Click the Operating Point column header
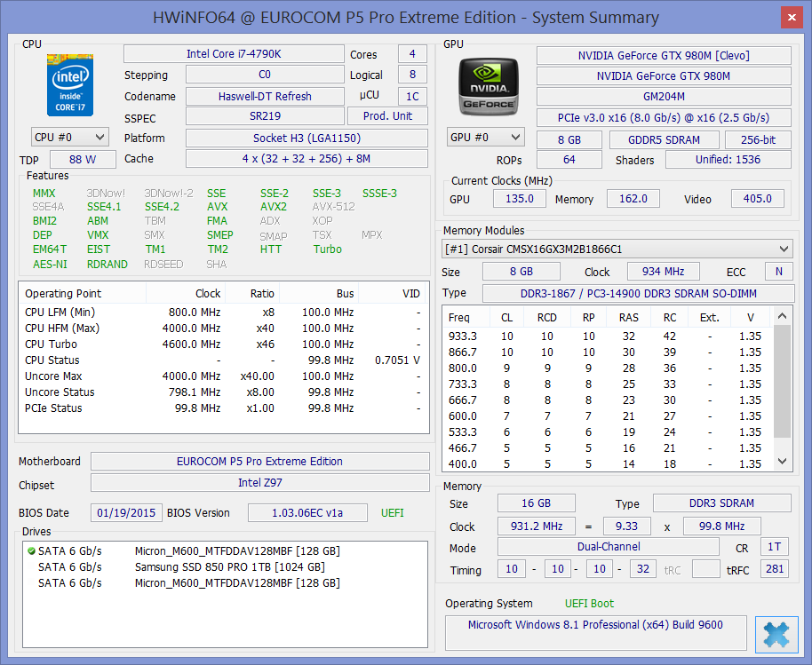The height and width of the screenshot is (665, 812). point(83,293)
